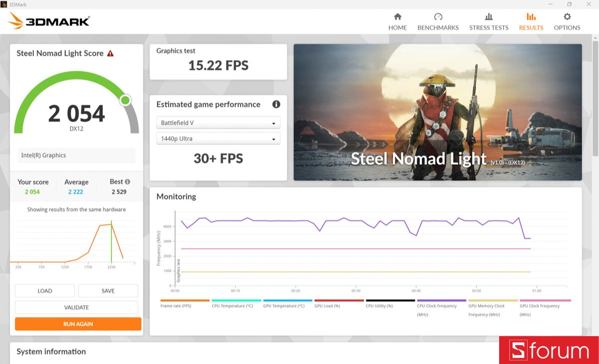Click the SAVE button

pyautogui.click(x=108, y=291)
